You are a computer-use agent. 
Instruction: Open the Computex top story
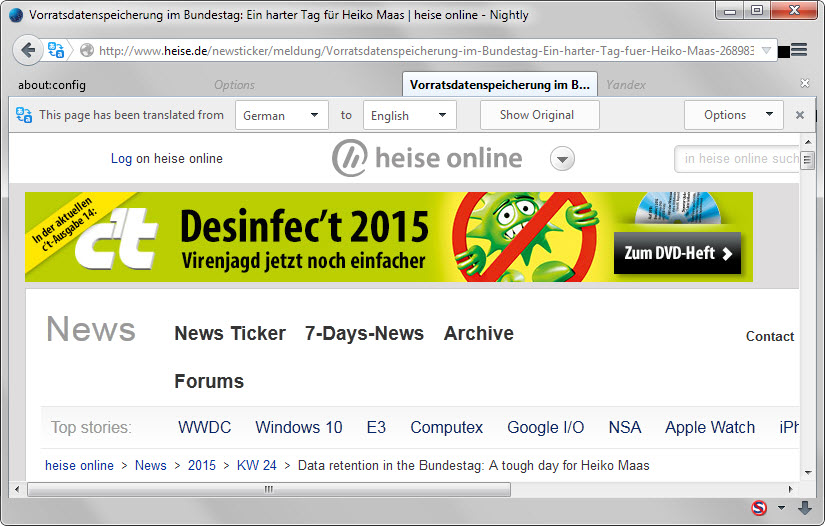(x=446, y=427)
